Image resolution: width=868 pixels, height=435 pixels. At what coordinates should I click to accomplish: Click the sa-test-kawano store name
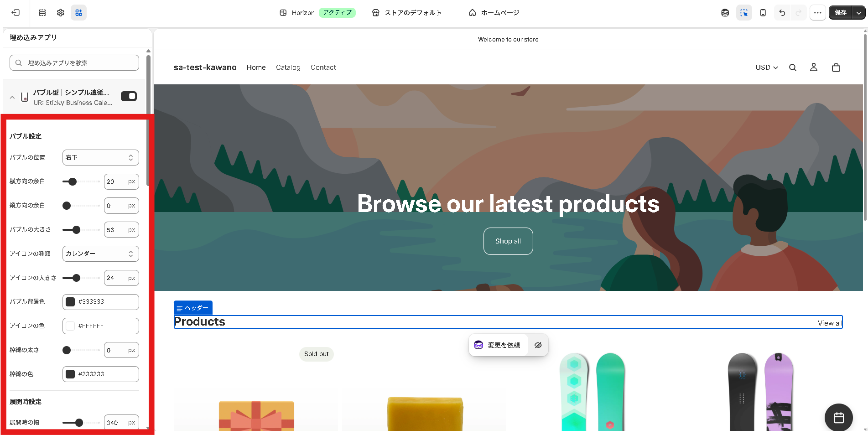(205, 67)
